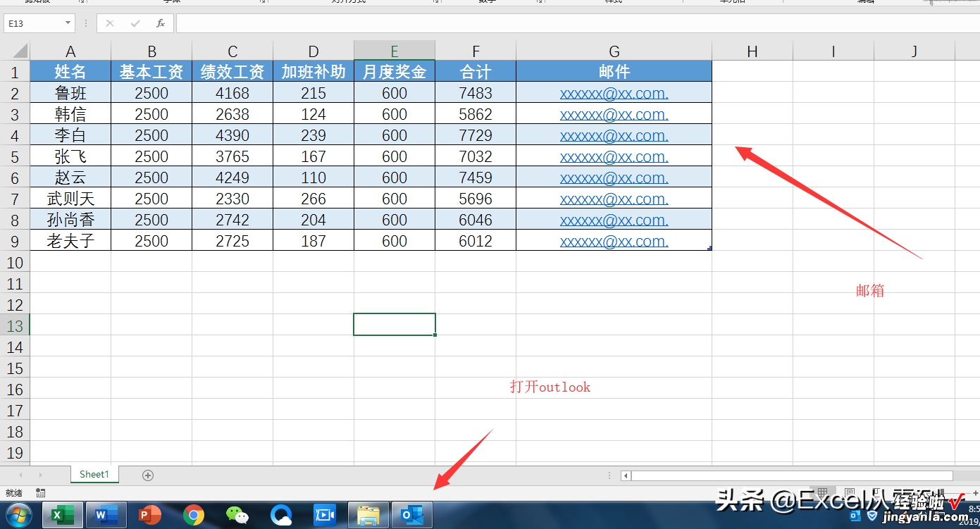Click into the Name Box showing E13
980x529 pixels.
pyautogui.click(x=34, y=23)
